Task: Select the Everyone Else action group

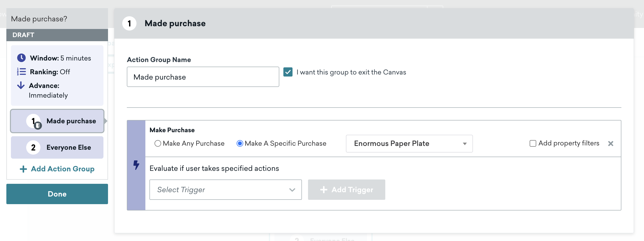Action: [x=57, y=147]
